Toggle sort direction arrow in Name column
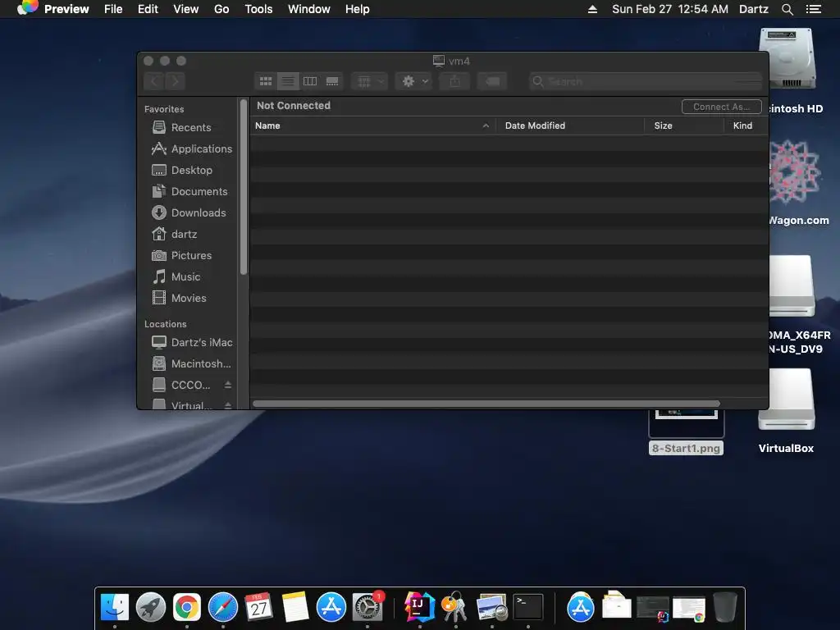This screenshot has width=840, height=630. (x=486, y=126)
